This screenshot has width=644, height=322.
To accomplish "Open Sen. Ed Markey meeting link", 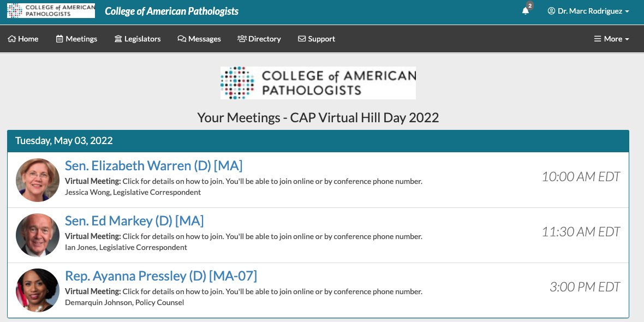I will coord(134,220).
